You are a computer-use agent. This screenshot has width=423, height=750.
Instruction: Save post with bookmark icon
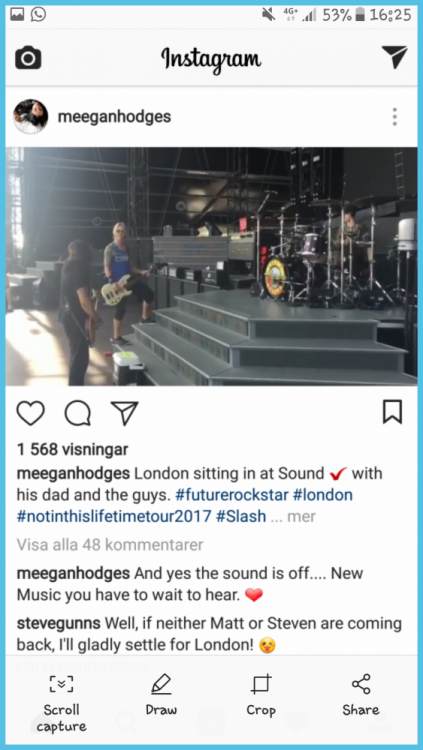click(392, 412)
